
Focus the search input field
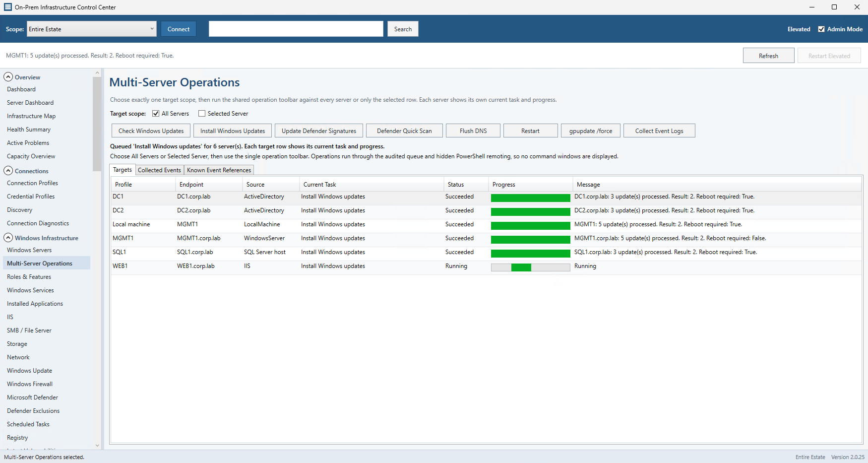pos(296,29)
